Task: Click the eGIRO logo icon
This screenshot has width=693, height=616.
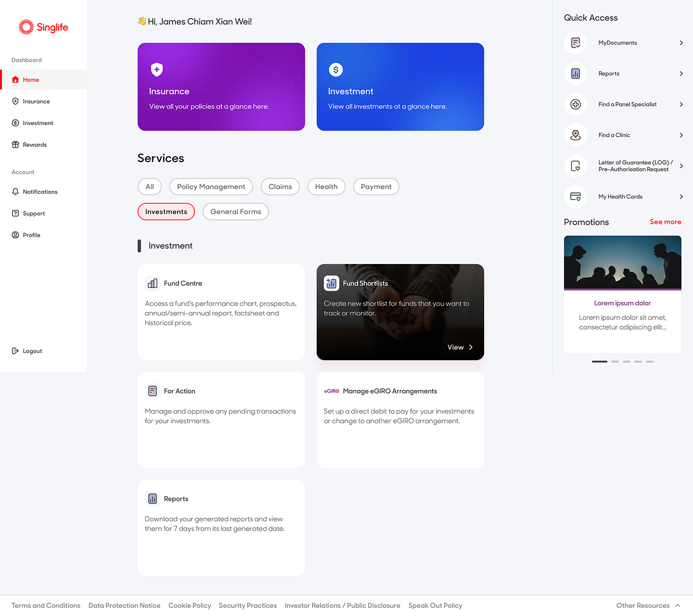Action: pyautogui.click(x=332, y=391)
